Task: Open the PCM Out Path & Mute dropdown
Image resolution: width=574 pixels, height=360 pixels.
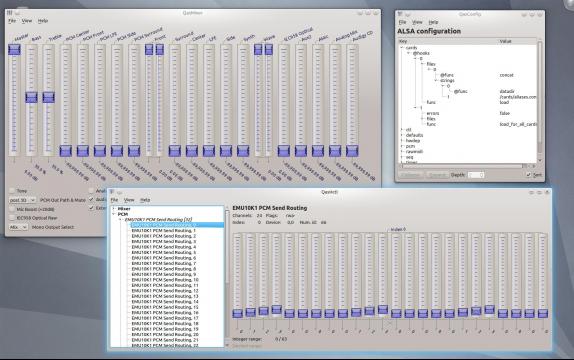Action: (x=22, y=200)
